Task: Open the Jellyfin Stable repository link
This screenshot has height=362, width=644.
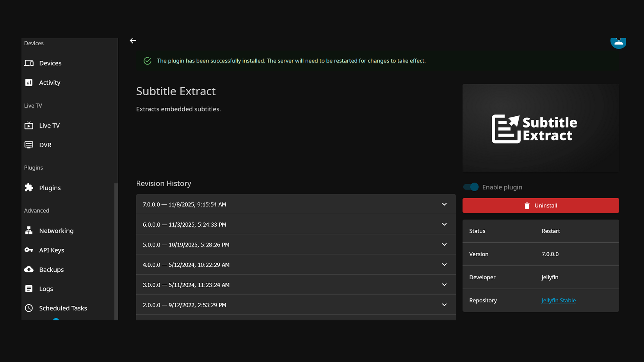Action: pyautogui.click(x=559, y=300)
